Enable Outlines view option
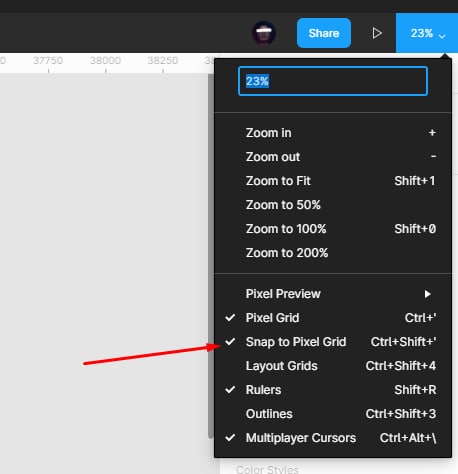458x474 pixels. (x=333, y=414)
